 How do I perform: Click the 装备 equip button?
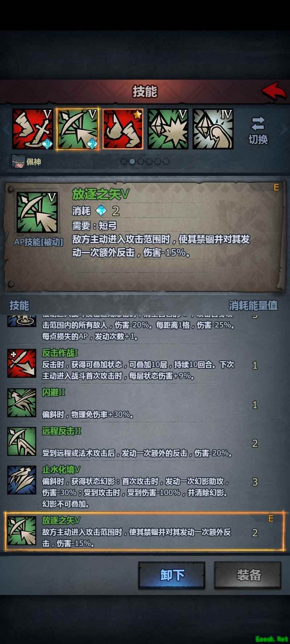click(248, 575)
